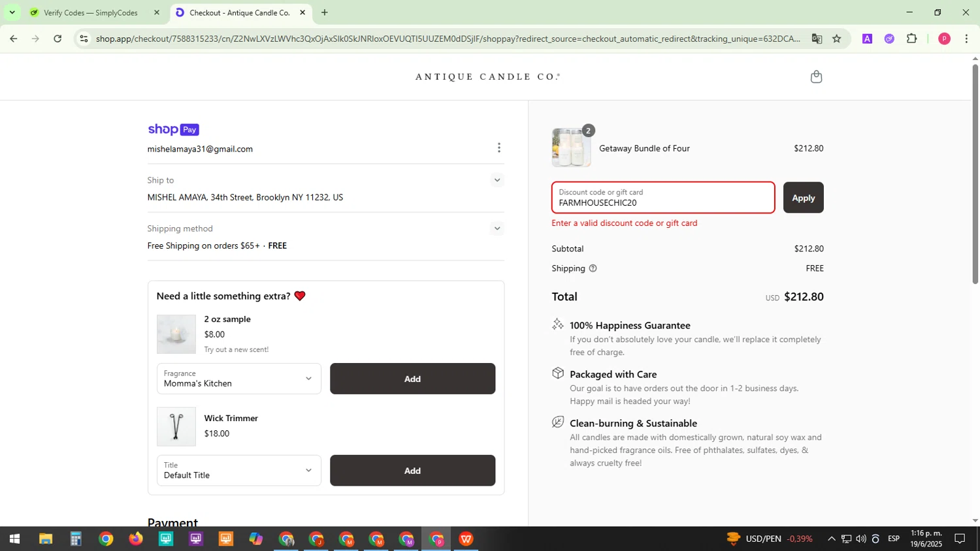Screen dimensions: 980x551
Task: Expand the Shipping method section
Action: 497,228
